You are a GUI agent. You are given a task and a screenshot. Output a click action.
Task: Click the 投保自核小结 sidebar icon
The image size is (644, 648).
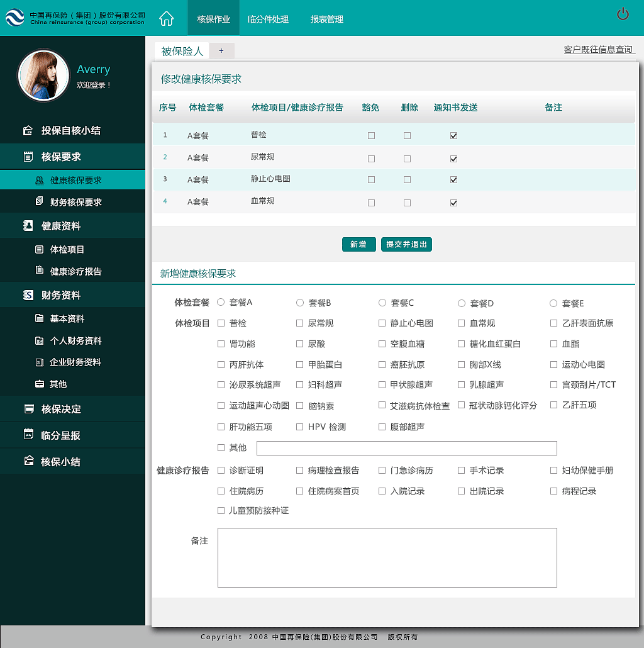click(28, 131)
